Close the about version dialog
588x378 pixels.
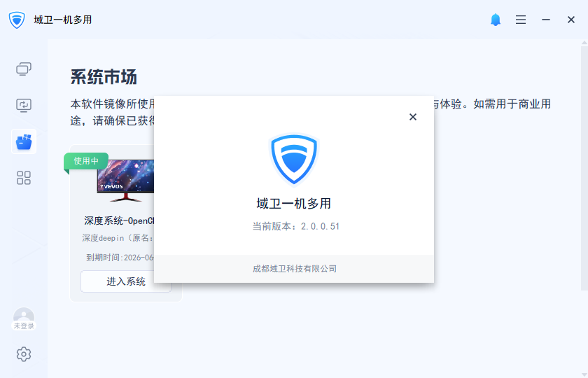(x=413, y=117)
